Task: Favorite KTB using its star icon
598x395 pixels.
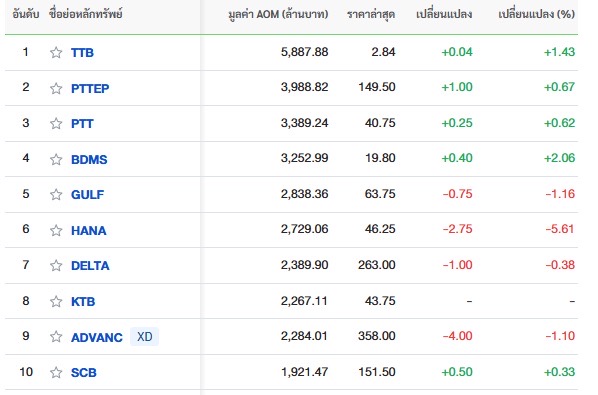Action: click(56, 301)
